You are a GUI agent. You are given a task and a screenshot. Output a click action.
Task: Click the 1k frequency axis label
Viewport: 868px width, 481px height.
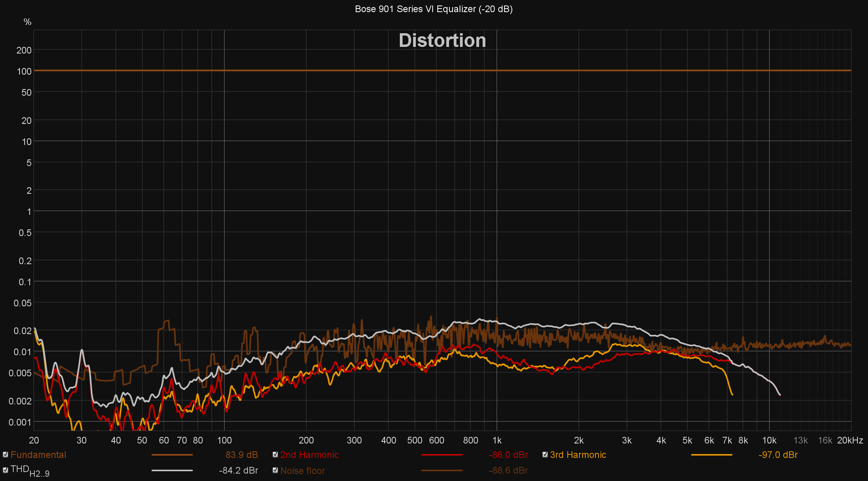497,440
